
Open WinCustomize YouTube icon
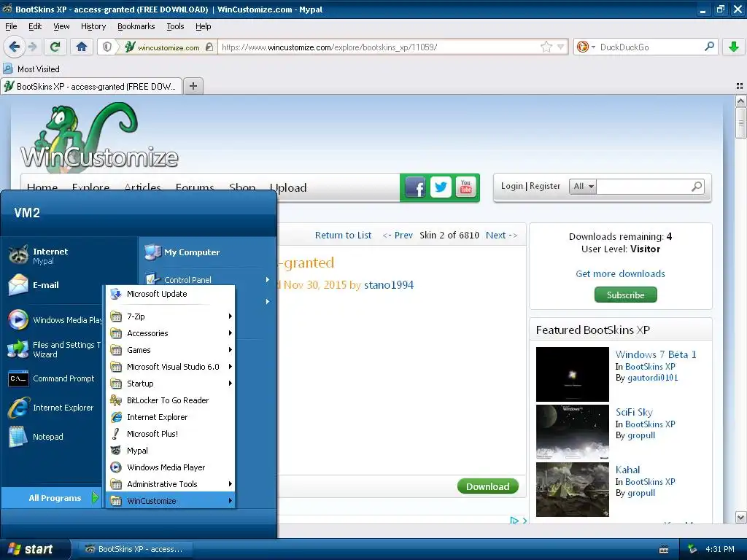tap(465, 187)
